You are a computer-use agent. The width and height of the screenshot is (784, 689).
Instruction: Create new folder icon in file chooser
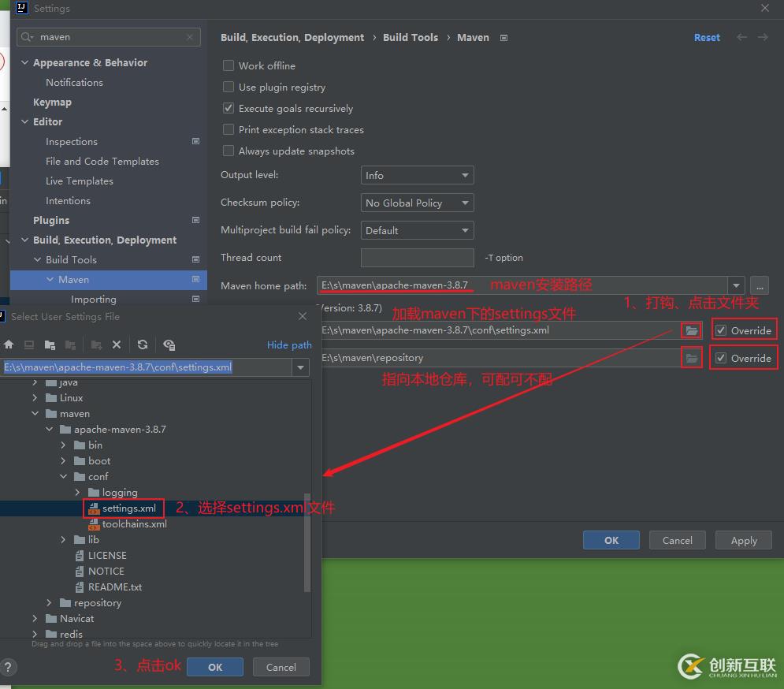[96, 344]
